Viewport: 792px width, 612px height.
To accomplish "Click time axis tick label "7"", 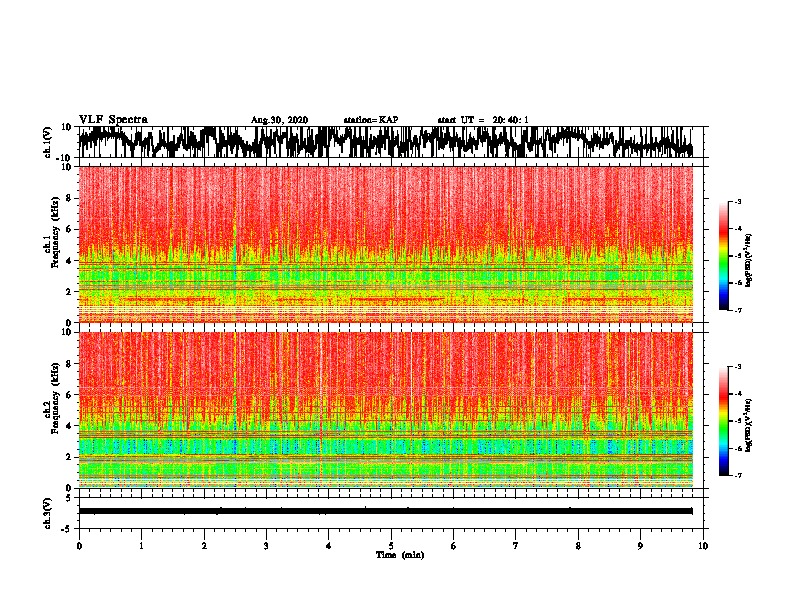I will tap(516, 546).
